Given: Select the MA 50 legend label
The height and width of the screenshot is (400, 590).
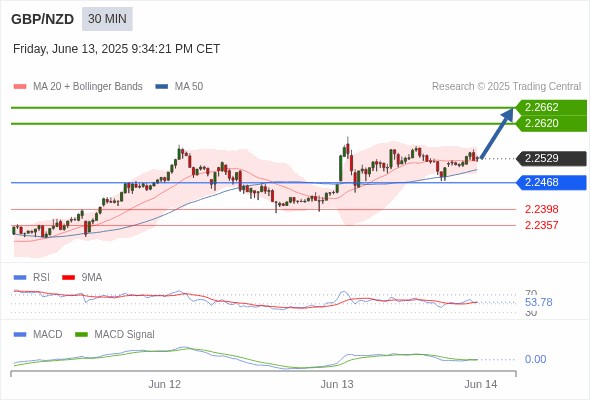Looking at the screenshot, I should coord(189,87).
